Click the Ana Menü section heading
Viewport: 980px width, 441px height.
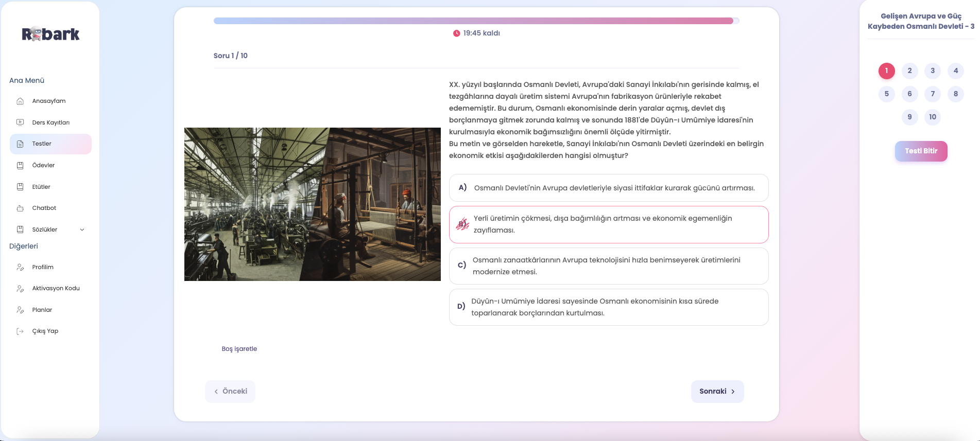pos(27,81)
